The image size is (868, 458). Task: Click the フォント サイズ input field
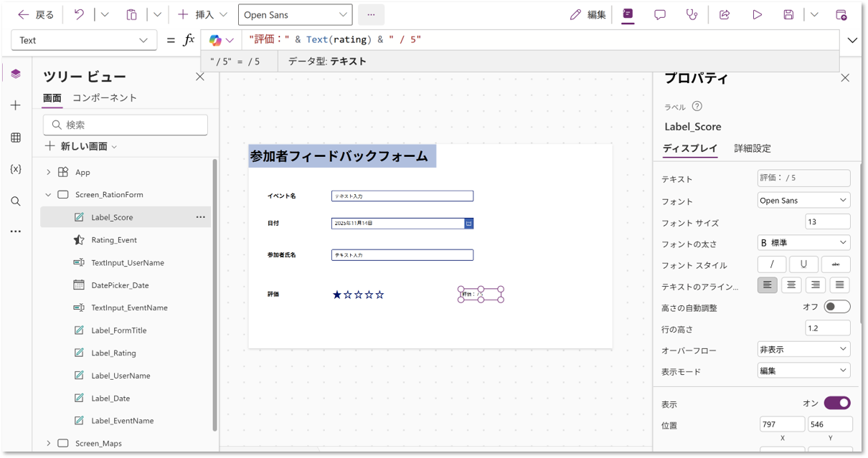[827, 221]
